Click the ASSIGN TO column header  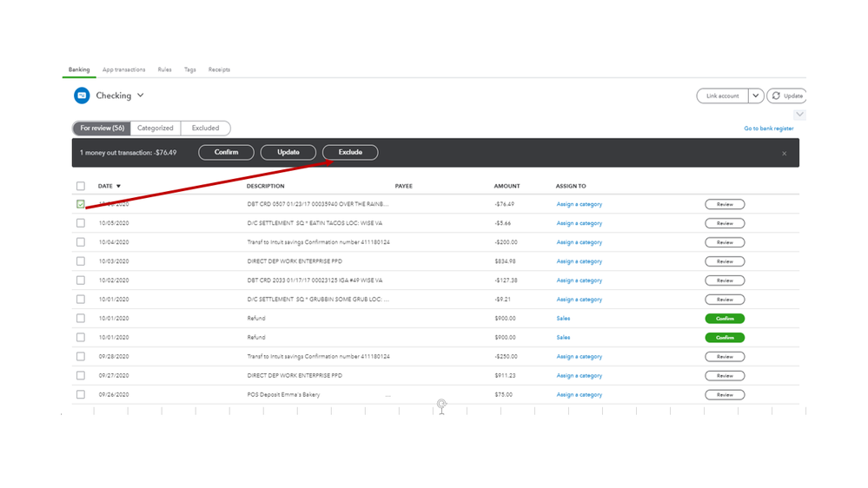(x=571, y=187)
